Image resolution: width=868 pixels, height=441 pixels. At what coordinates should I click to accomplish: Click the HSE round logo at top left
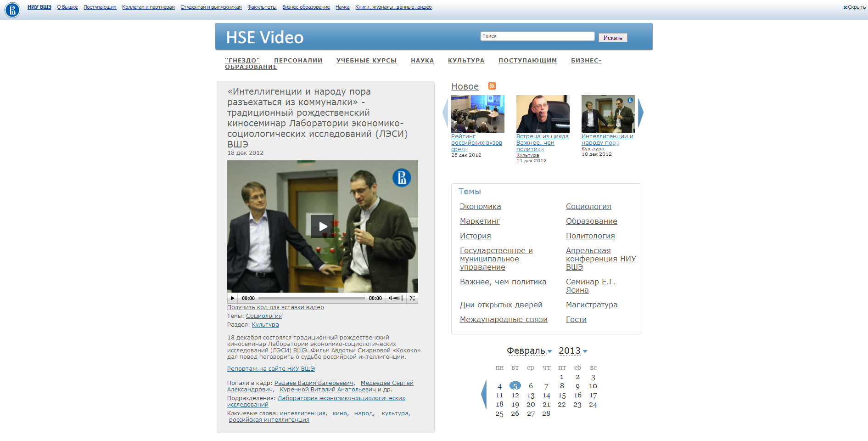click(x=12, y=10)
